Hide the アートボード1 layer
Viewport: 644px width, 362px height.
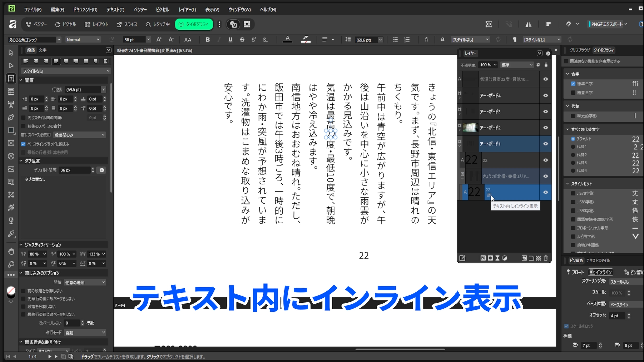(546, 144)
